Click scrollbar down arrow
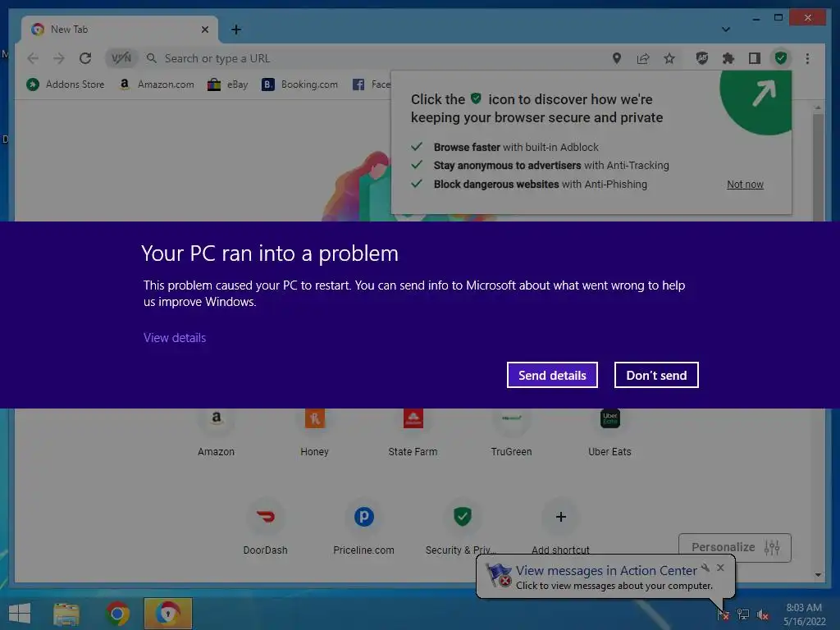 818,575
